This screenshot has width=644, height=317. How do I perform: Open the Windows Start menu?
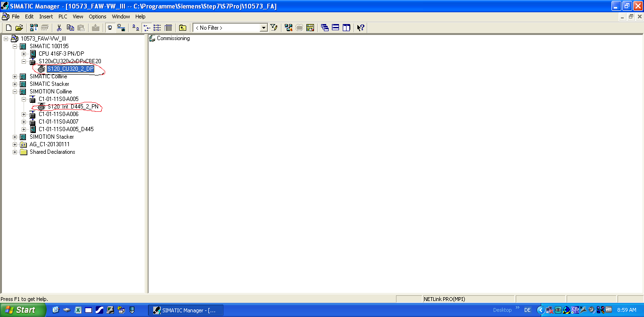[x=23, y=310]
